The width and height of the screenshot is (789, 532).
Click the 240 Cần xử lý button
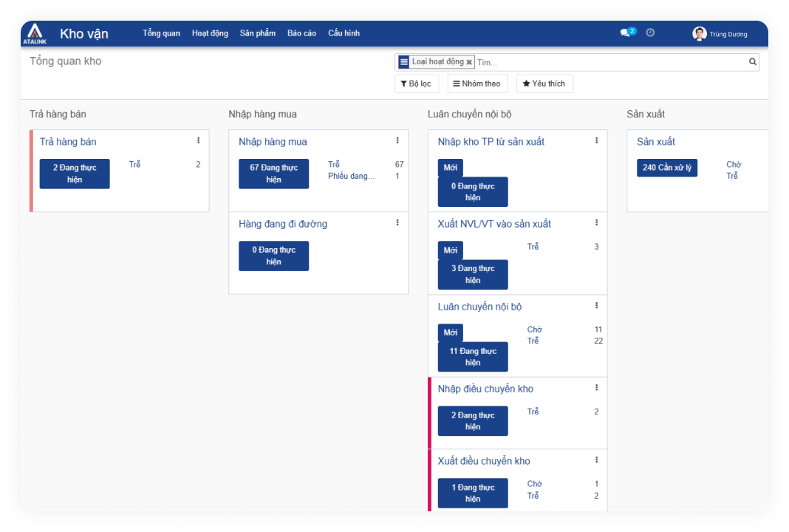tap(667, 168)
